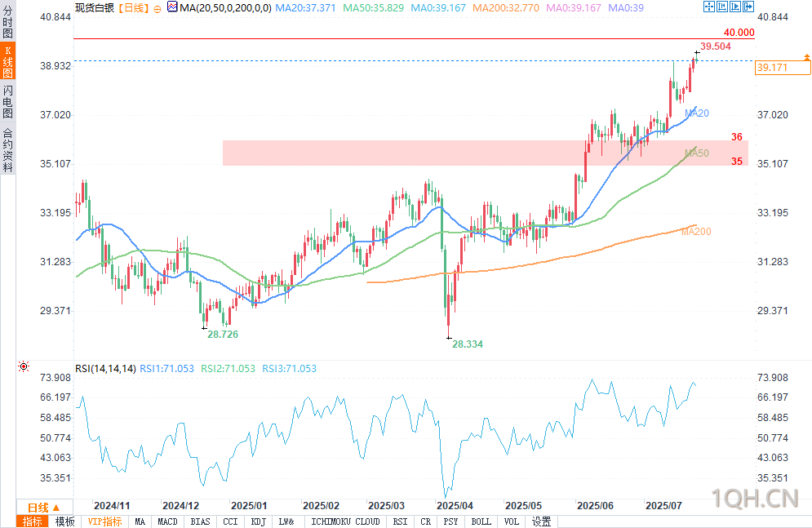Click the MA indicator chart icon
This screenshot has height=528, width=812.
click(172, 7)
